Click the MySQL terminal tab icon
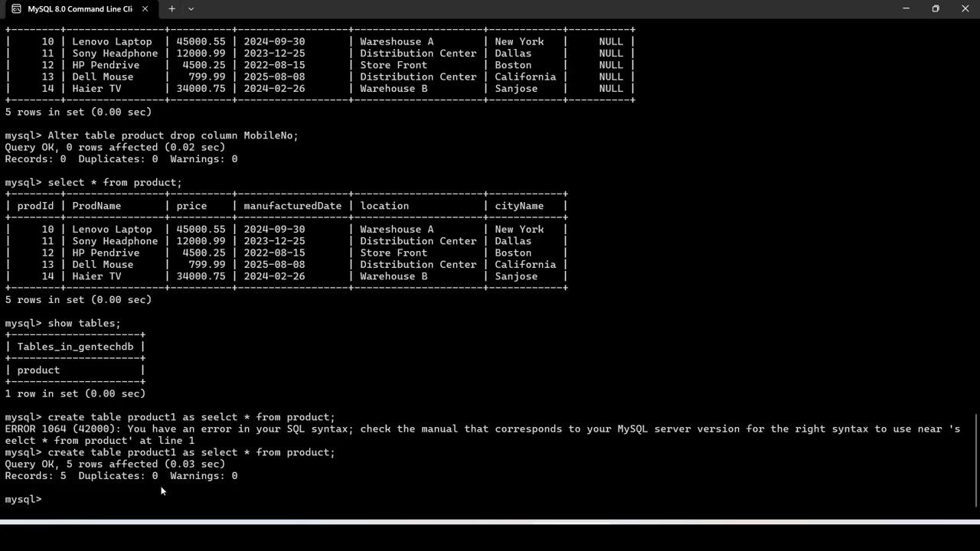Viewport: 980px width, 551px height. pyautogui.click(x=16, y=8)
